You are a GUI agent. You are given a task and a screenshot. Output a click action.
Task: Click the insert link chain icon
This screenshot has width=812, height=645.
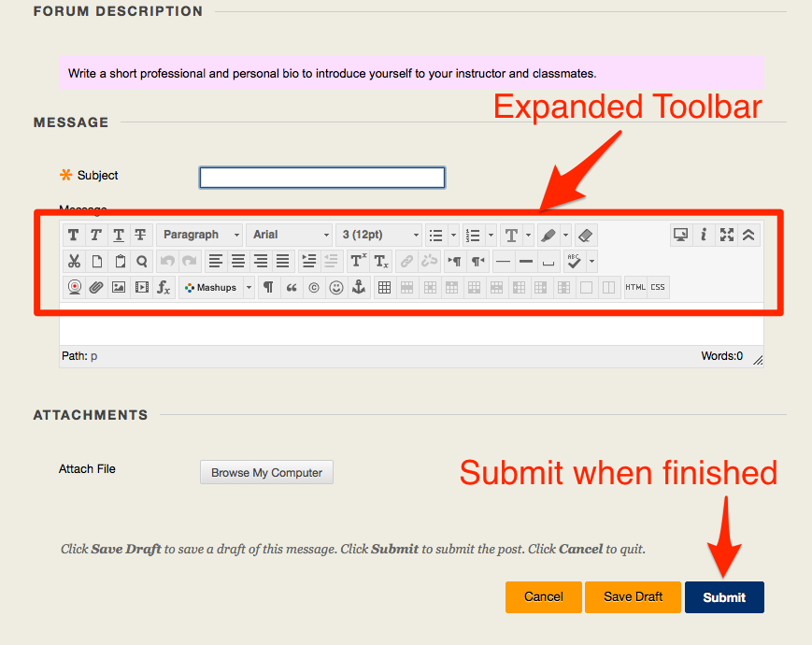coord(407,262)
